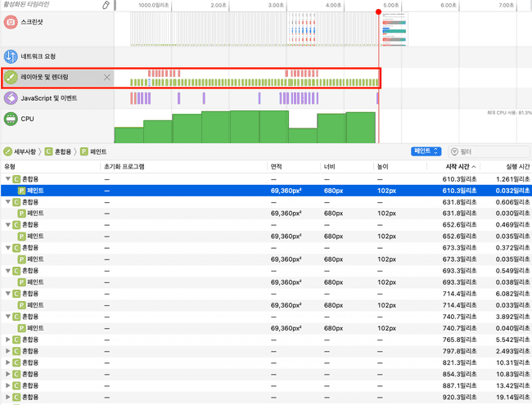Click the 레이아웃 및 렌더링 brush icon

pyautogui.click(x=11, y=77)
